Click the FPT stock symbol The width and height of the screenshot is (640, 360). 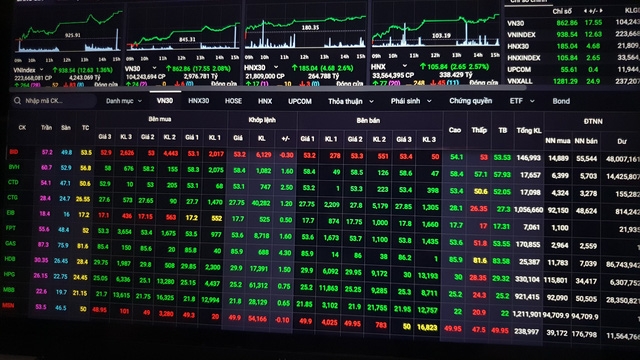click(x=11, y=228)
